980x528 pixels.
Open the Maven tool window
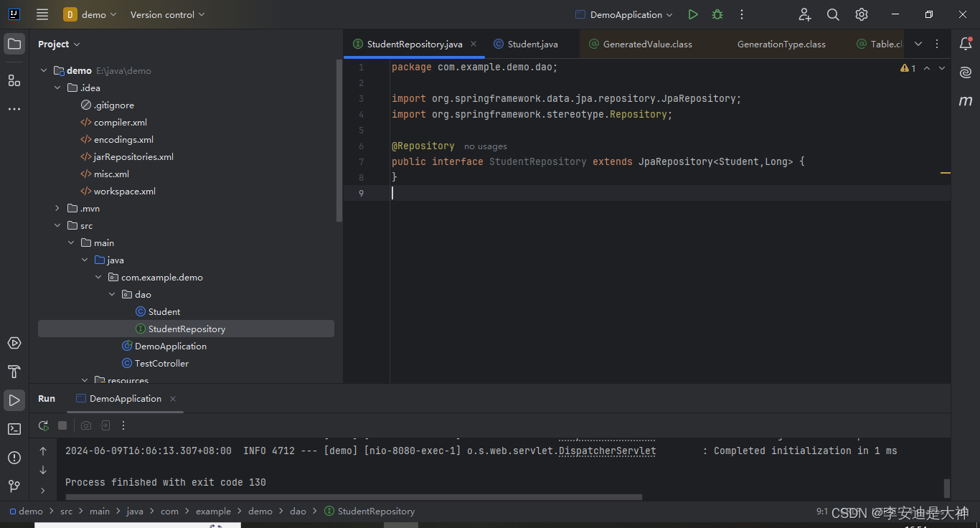click(x=966, y=101)
